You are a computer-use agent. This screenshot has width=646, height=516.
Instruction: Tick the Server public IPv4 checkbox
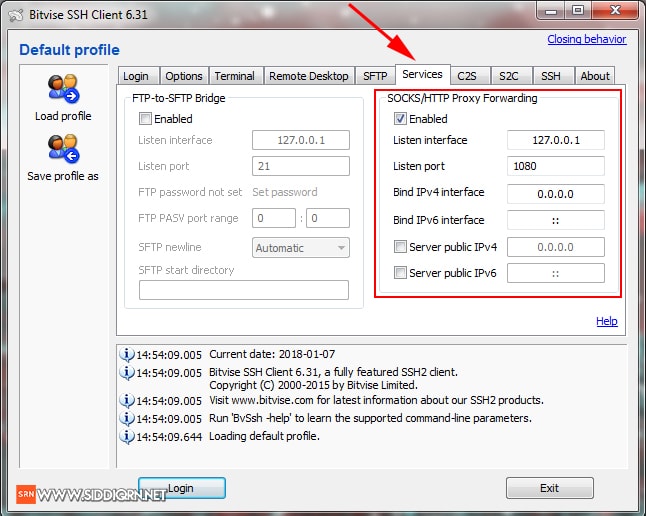pyautogui.click(x=400, y=247)
